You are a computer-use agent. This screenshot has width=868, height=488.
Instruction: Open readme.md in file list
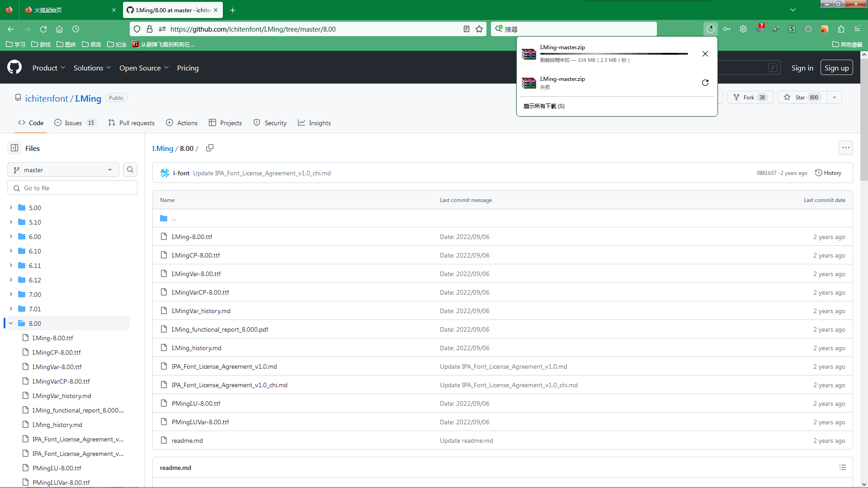(187, 441)
